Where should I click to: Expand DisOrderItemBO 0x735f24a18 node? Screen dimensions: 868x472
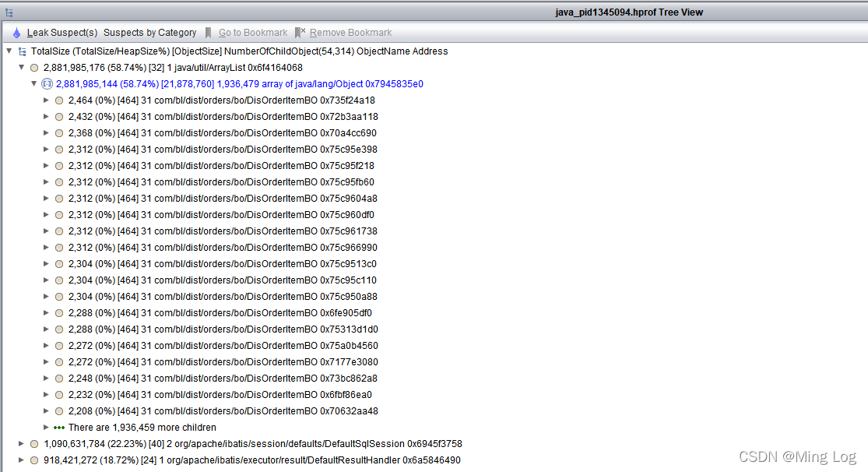46,100
